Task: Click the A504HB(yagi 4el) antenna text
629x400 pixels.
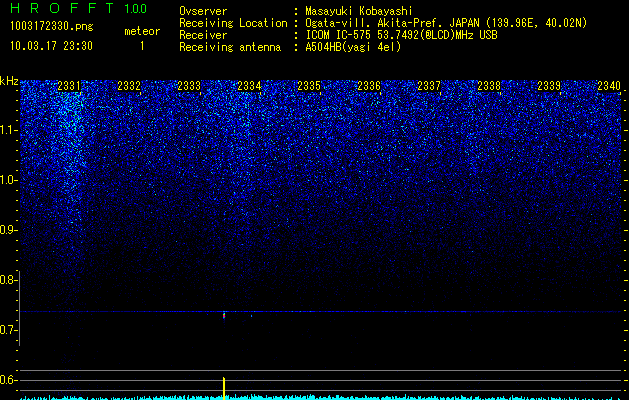Action: click(x=353, y=47)
